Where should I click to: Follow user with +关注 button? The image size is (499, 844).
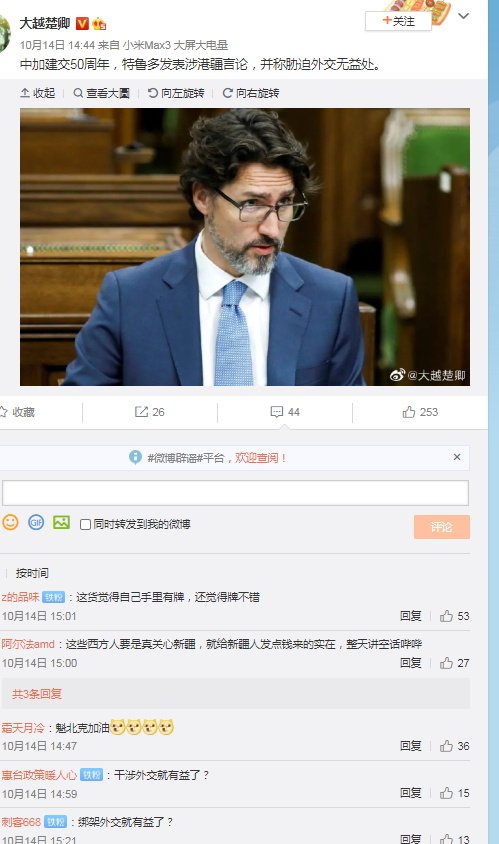coord(398,21)
